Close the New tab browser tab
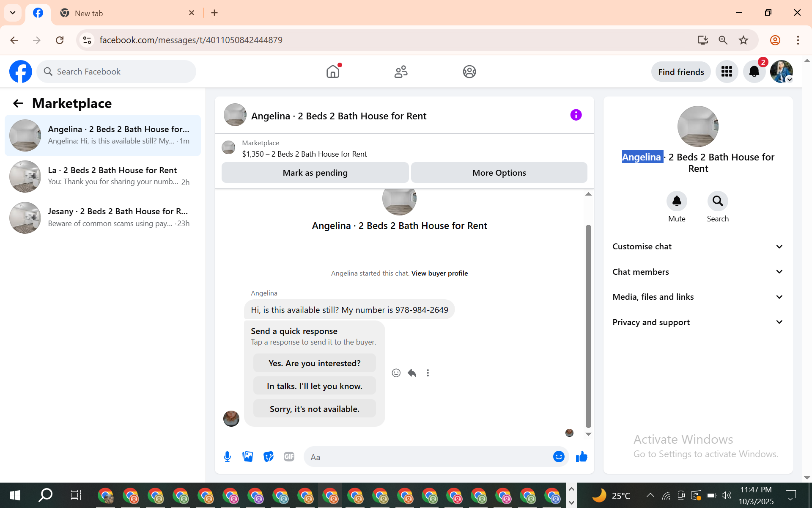This screenshot has width=812, height=508. click(x=192, y=13)
